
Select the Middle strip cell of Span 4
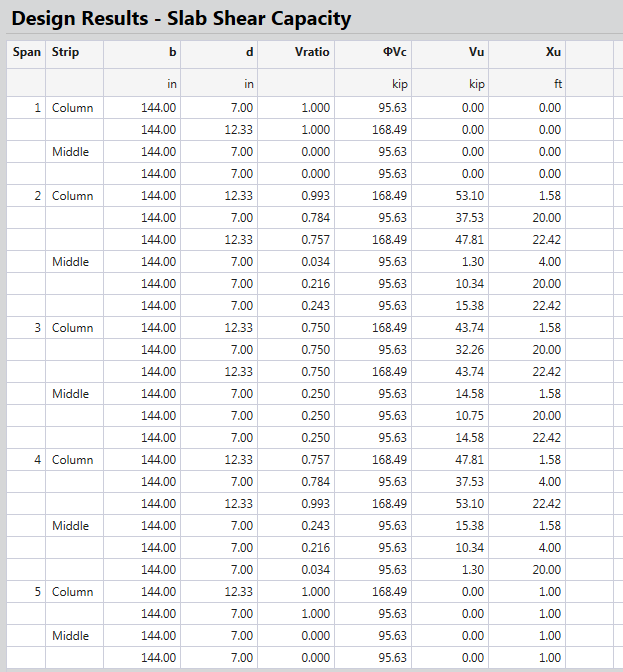point(71,526)
